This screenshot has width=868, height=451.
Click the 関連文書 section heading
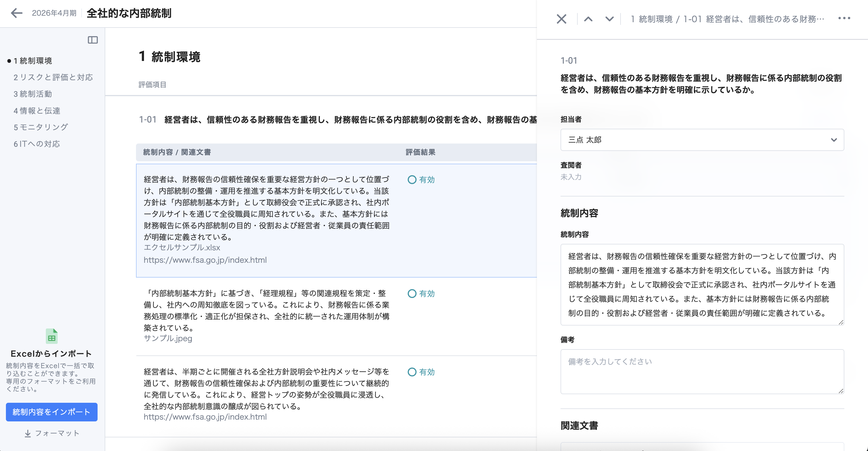[579, 426]
